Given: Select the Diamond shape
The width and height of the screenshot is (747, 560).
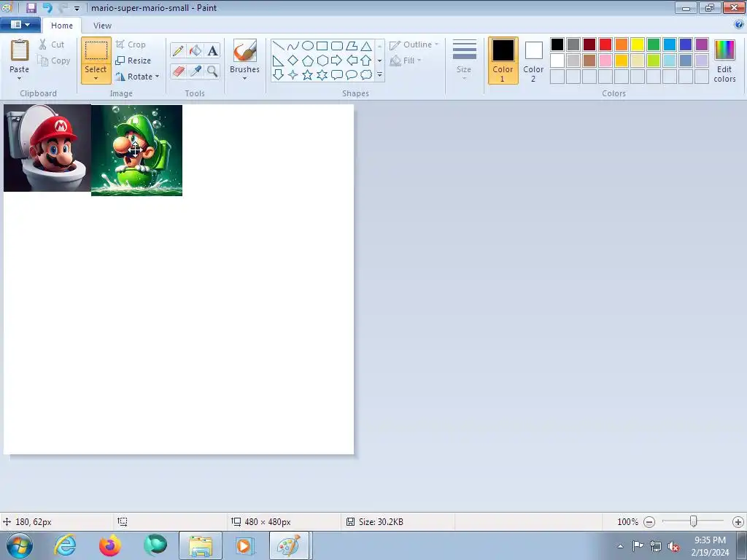Looking at the screenshot, I should coord(293,61).
